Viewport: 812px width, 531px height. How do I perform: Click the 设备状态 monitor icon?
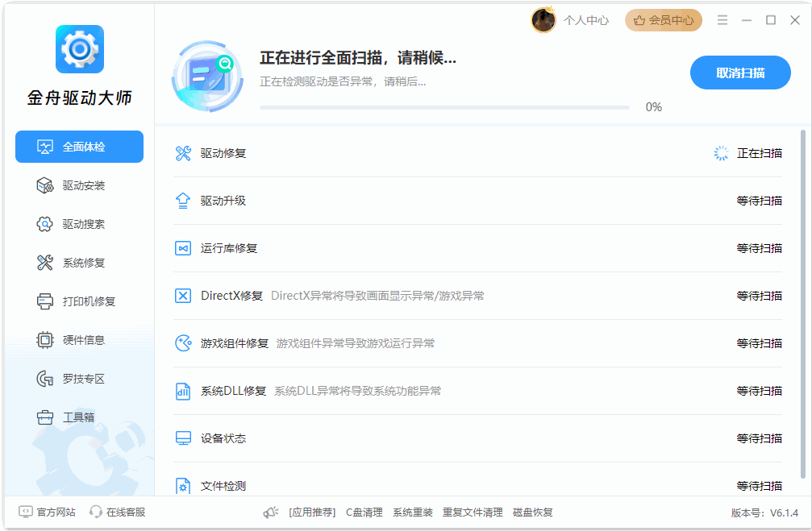pyautogui.click(x=183, y=438)
